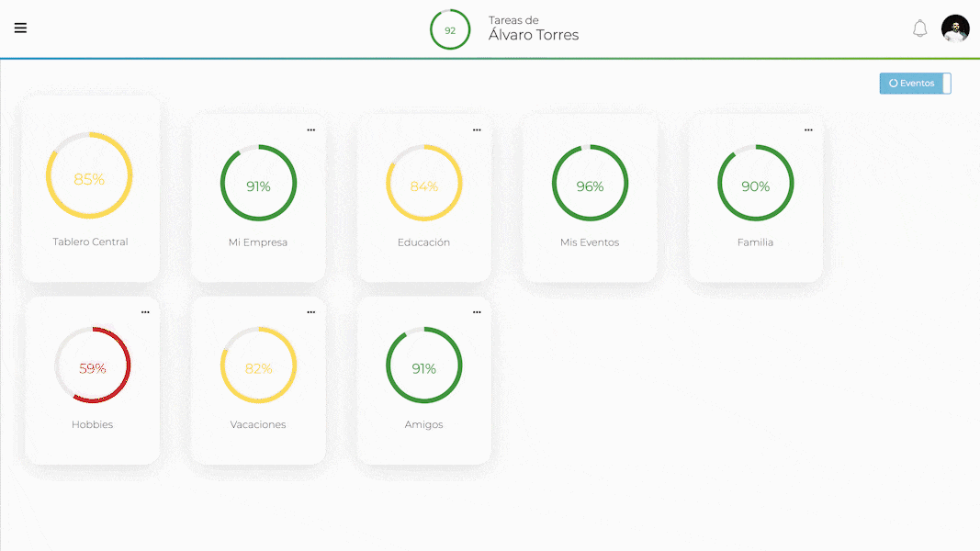
Task: Open the Mi Empresa card options menu
Action: [x=311, y=130]
